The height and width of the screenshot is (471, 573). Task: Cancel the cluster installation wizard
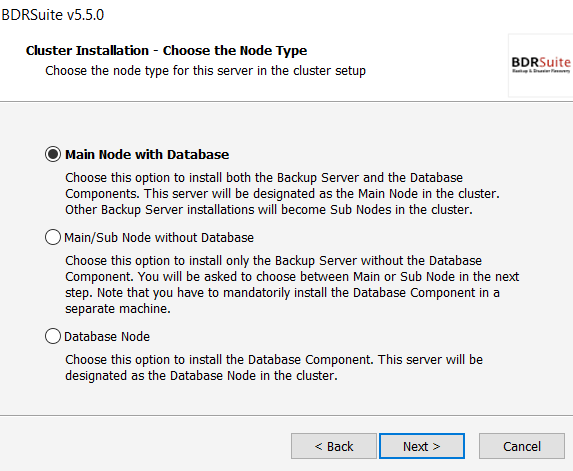[x=522, y=446]
